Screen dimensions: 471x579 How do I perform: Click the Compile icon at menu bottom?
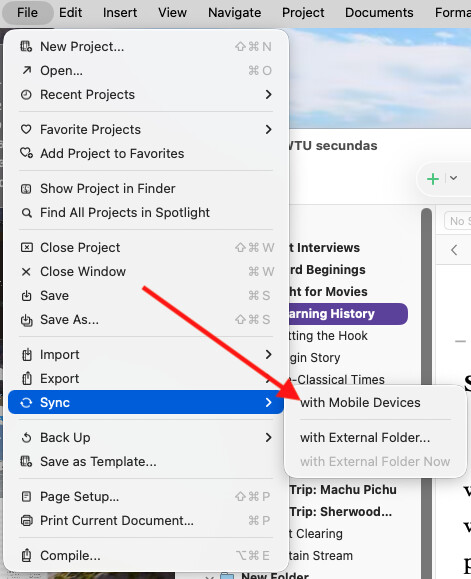pos(26,555)
